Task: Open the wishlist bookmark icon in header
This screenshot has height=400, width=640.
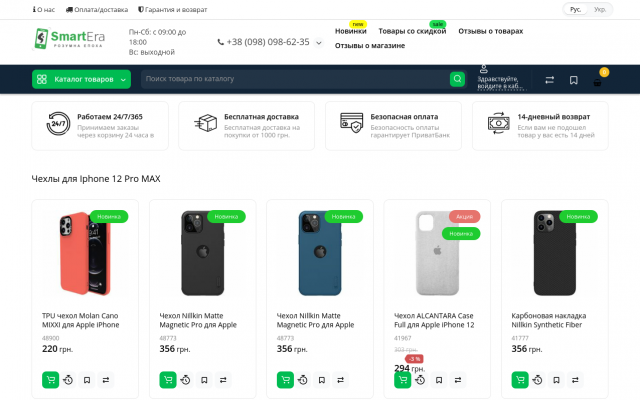Action: tap(573, 80)
